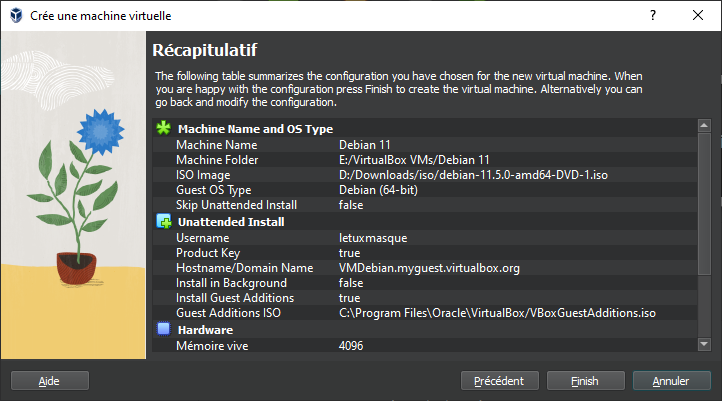Click the VirtualBox cube icon in title bar
This screenshot has height=401, width=722.
(x=16, y=15)
